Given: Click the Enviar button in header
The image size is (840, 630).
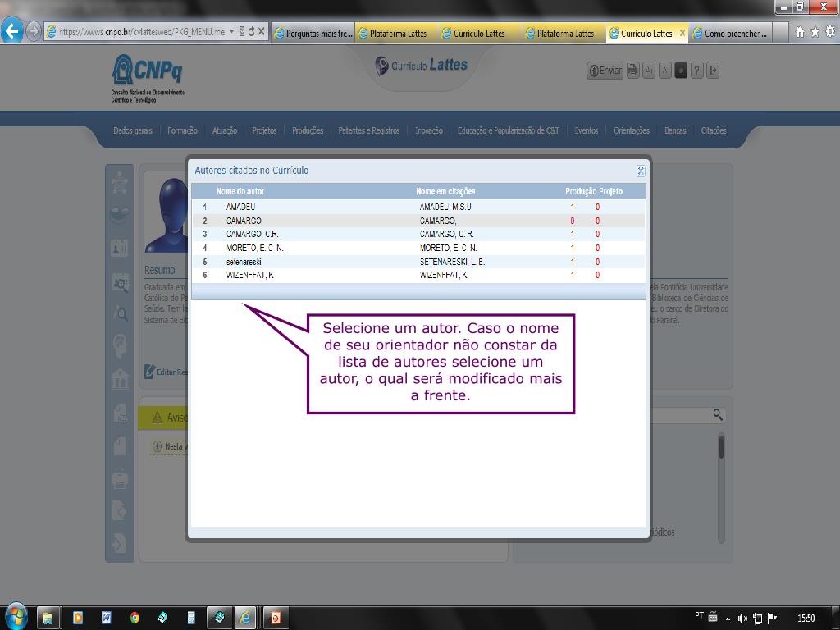Looking at the screenshot, I should [605, 71].
